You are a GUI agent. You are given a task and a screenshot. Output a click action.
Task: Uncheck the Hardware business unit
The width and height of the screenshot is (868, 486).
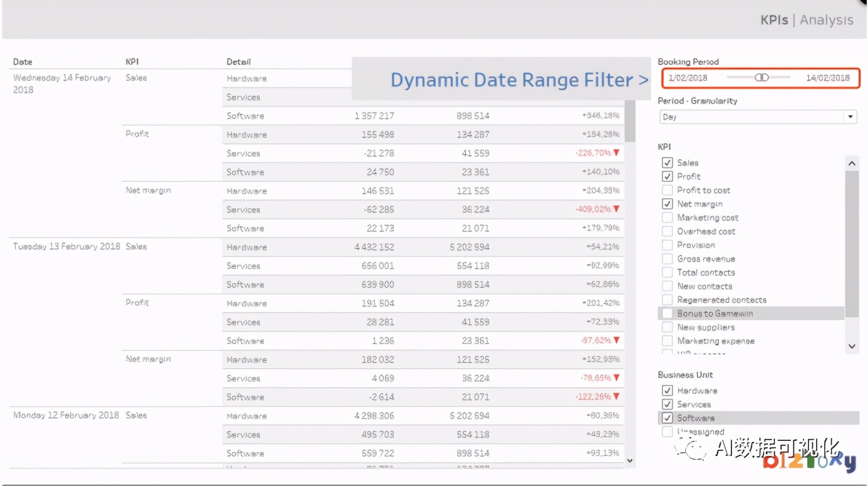pyautogui.click(x=667, y=391)
